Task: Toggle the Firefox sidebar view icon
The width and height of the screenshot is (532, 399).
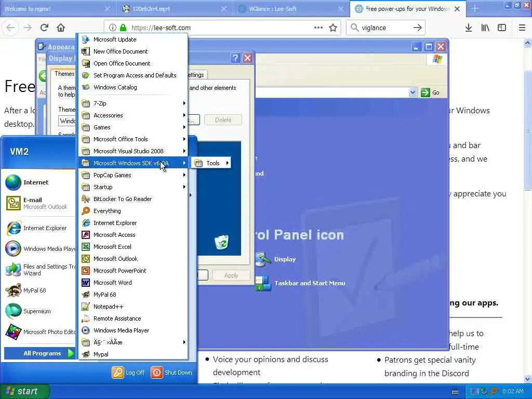Action: 502,28
